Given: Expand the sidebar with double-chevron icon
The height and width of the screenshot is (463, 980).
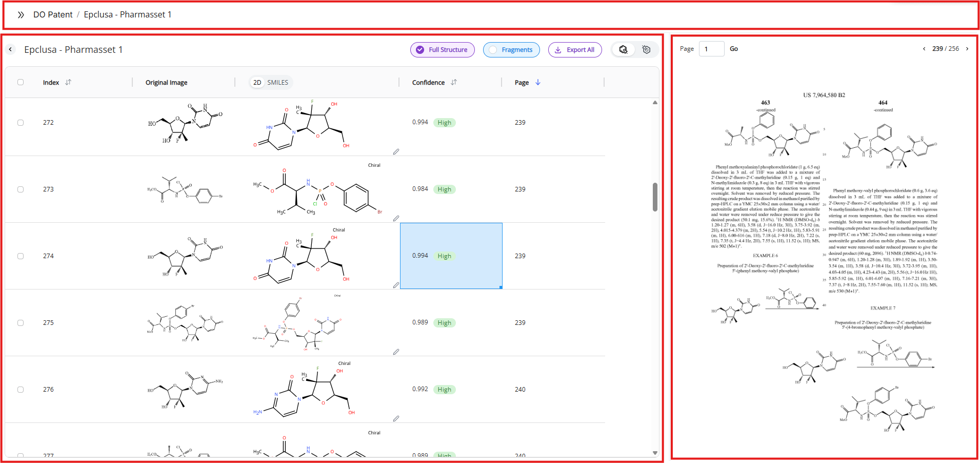Looking at the screenshot, I should click(21, 15).
